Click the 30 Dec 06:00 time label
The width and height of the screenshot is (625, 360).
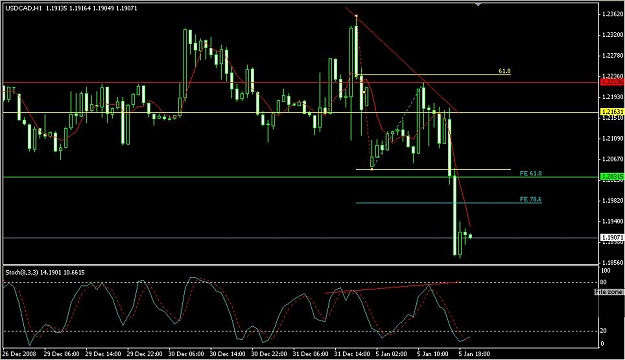[x=186, y=354]
